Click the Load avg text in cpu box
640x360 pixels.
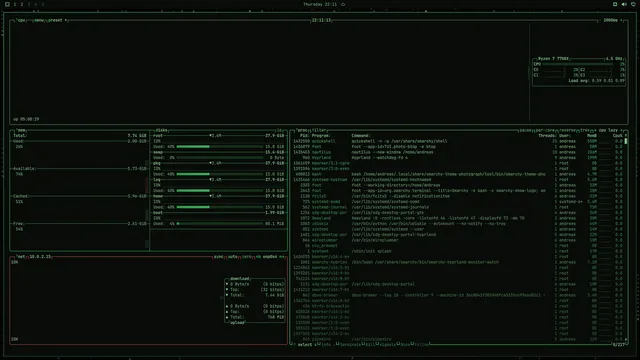pyautogui.click(x=596, y=81)
